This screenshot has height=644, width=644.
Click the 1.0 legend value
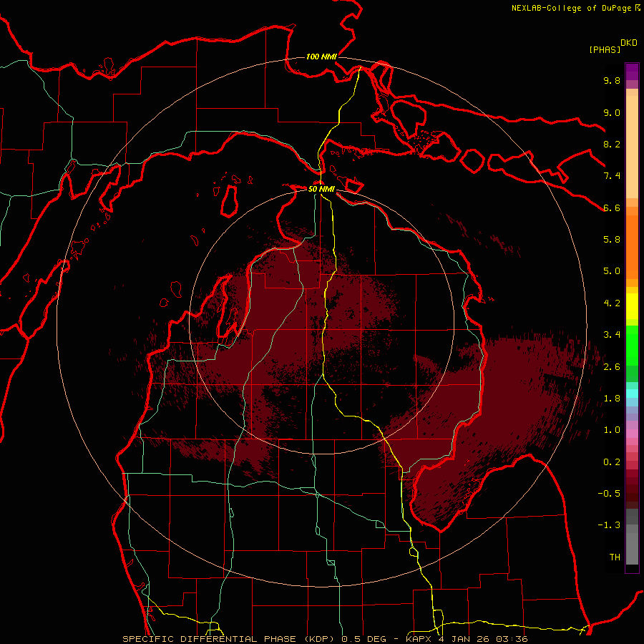pyautogui.click(x=612, y=430)
